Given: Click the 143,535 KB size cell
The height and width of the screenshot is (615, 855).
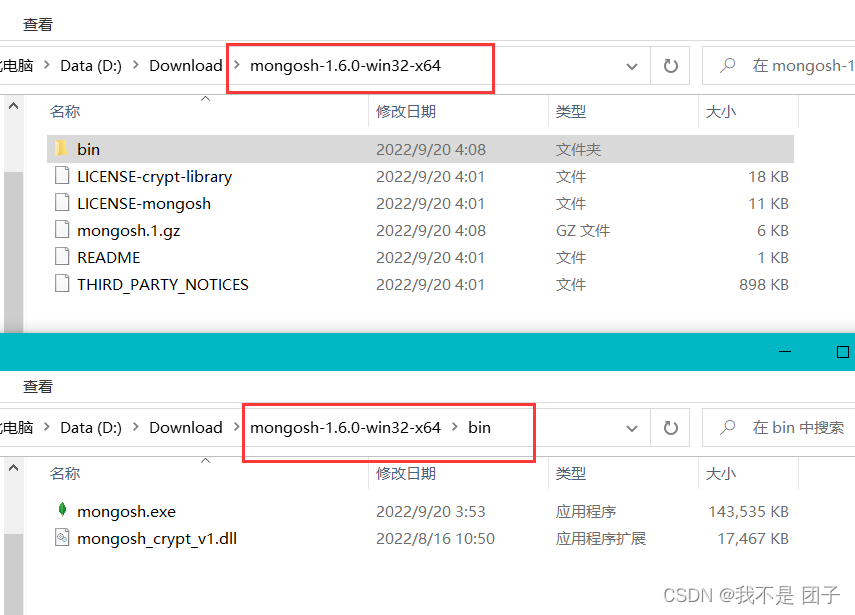Looking at the screenshot, I should tap(749, 511).
